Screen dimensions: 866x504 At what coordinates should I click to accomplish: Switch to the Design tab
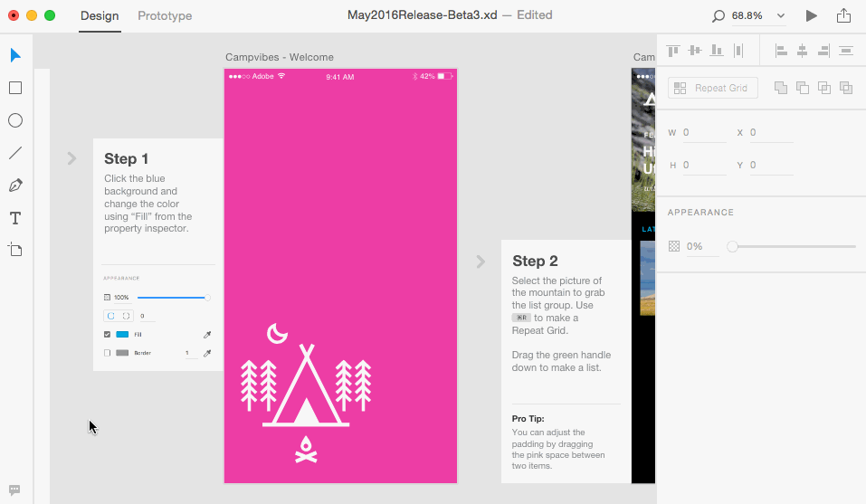click(x=100, y=16)
